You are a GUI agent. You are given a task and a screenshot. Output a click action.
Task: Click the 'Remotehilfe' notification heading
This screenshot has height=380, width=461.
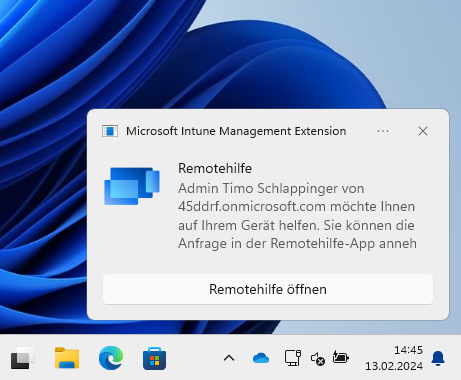point(215,168)
